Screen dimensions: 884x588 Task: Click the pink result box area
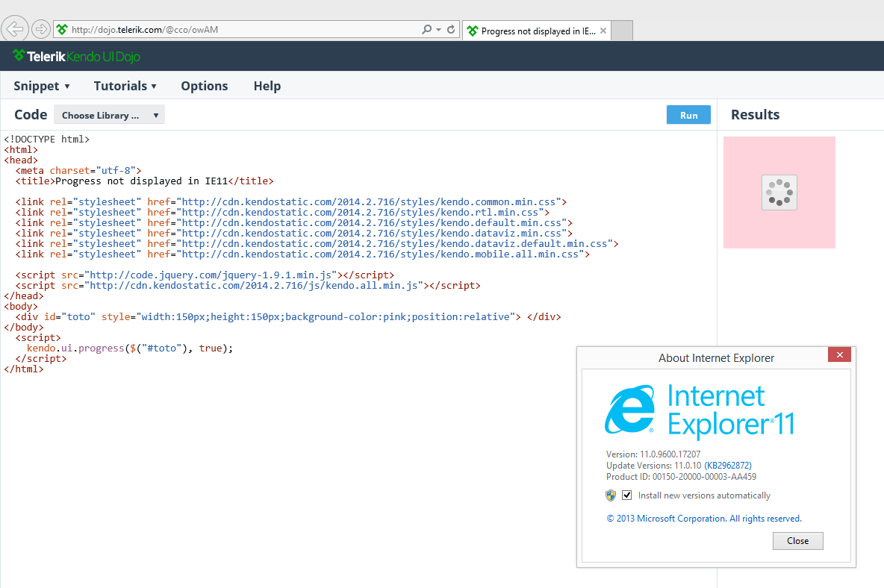click(779, 193)
